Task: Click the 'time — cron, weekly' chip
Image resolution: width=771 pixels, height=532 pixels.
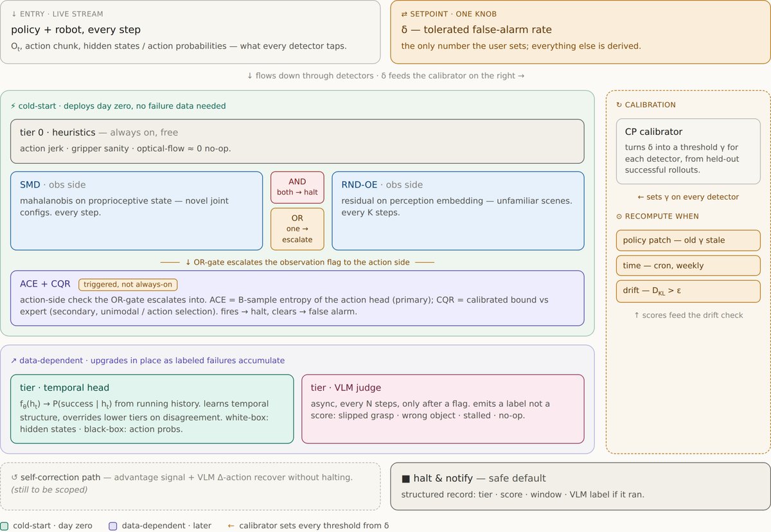Action: tap(688, 265)
